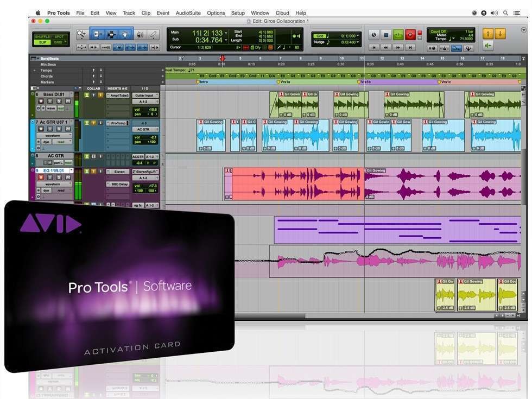Viewport: 532px width, 399px height.
Task: Click Tab to Transients button
Action: [93, 47]
